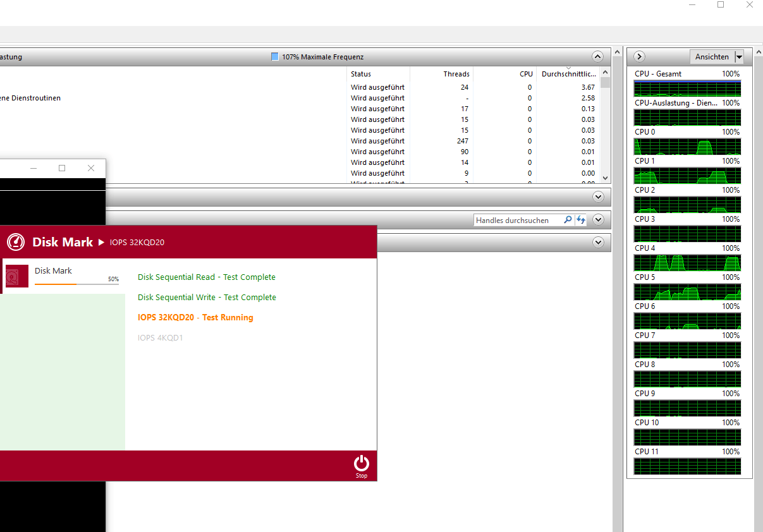Screen dimensions: 763x532
Task: Focus the Handles durchsuchen search field
Action: [x=518, y=220]
